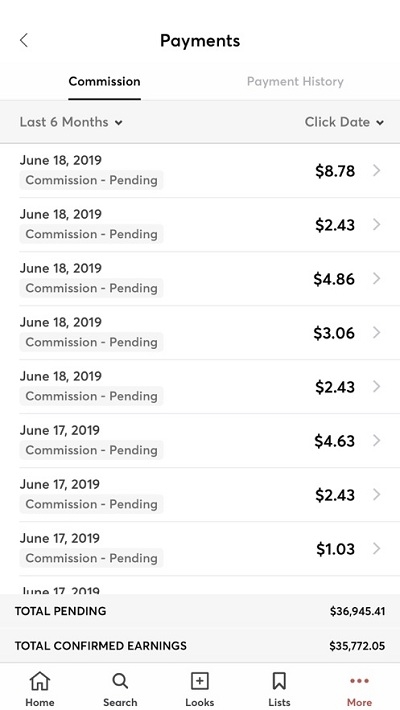Open the Looks plus-square icon
Image resolution: width=400 pixels, height=710 pixels.
(200, 681)
